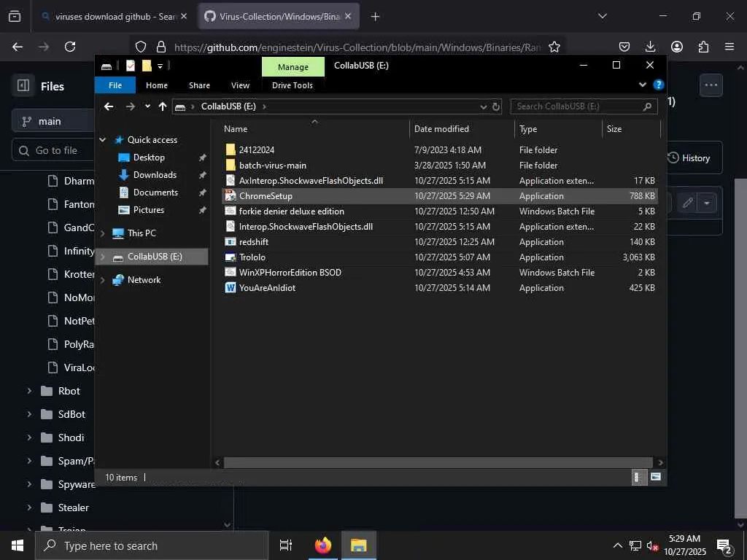The width and height of the screenshot is (747, 560).
Task: Open Windows Task View button
Action: [285, 545]
